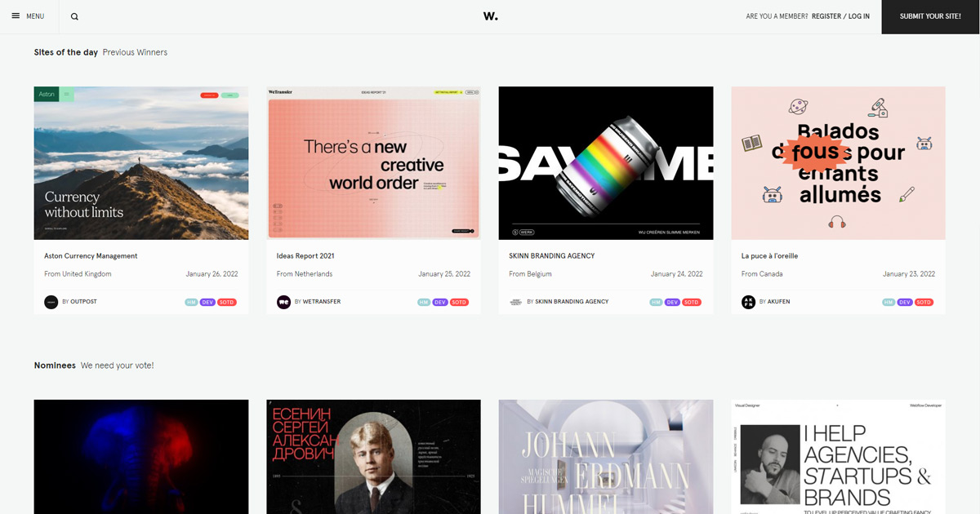Click SOTD badge on SKINN card

pyautogui.click(x=692, y=302)
